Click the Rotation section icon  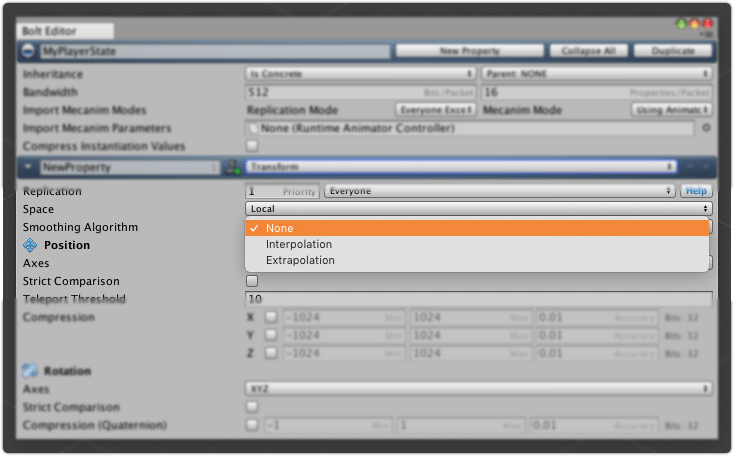[x=30, y=371]
